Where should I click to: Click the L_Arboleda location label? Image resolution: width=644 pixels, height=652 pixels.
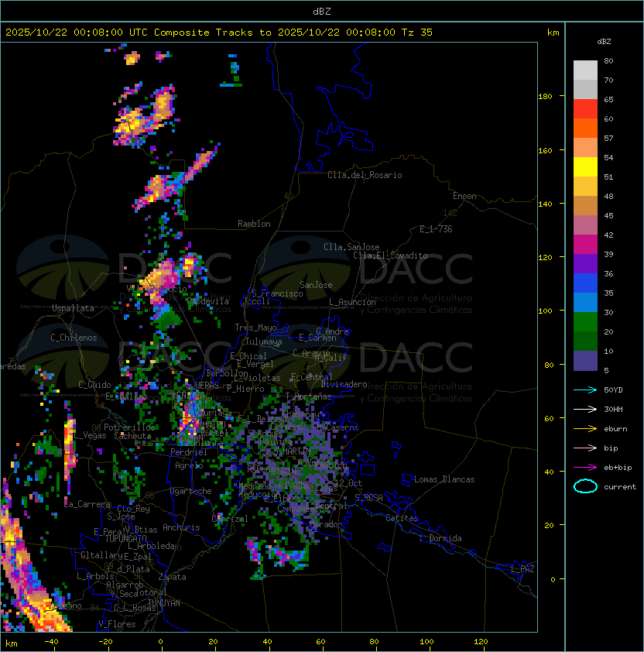click(151, 546)
